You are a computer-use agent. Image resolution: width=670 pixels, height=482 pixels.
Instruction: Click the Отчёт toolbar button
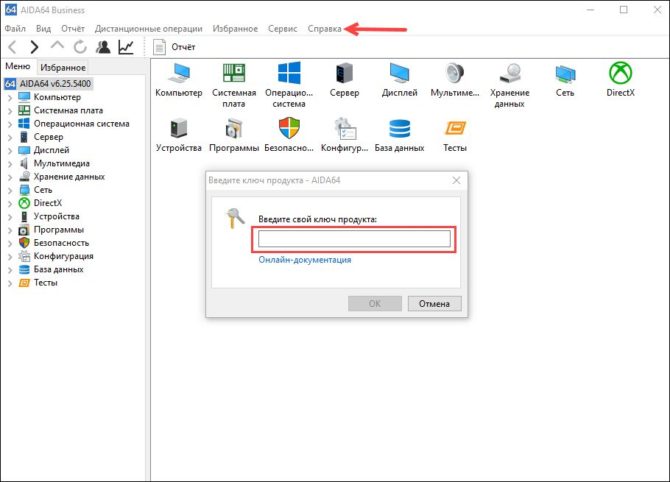pyautogui.click(x=174, y=47)
